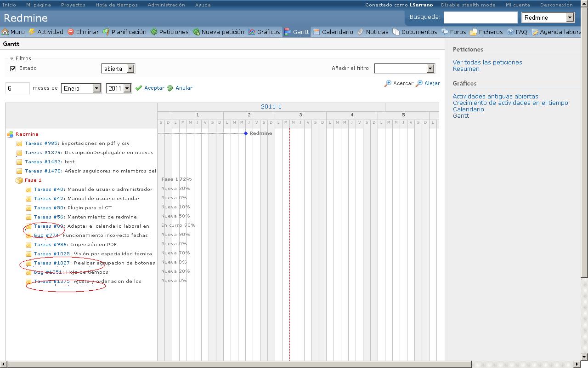Open the Ficheros tab
588x368 pixels.
pyautogui.click(x=486, y=32)
